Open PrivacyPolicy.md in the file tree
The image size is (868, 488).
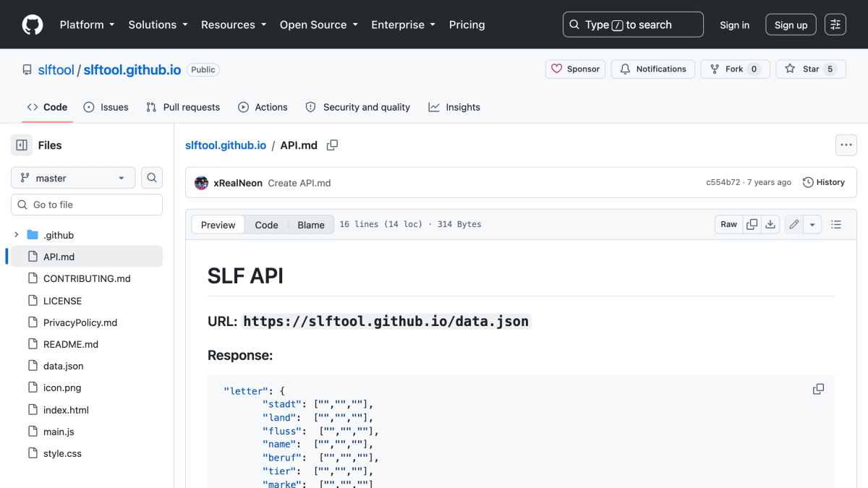(x=87, y=322)
